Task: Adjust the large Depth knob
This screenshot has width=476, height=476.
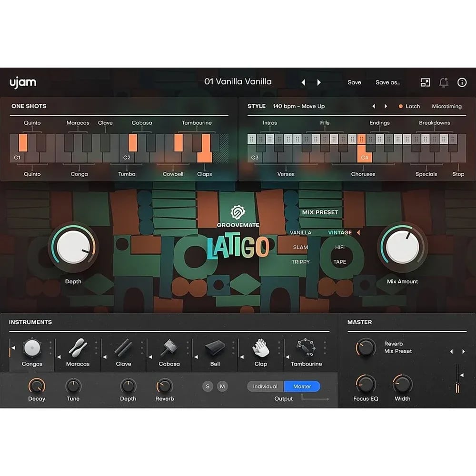Action: (x=73, y=247)
